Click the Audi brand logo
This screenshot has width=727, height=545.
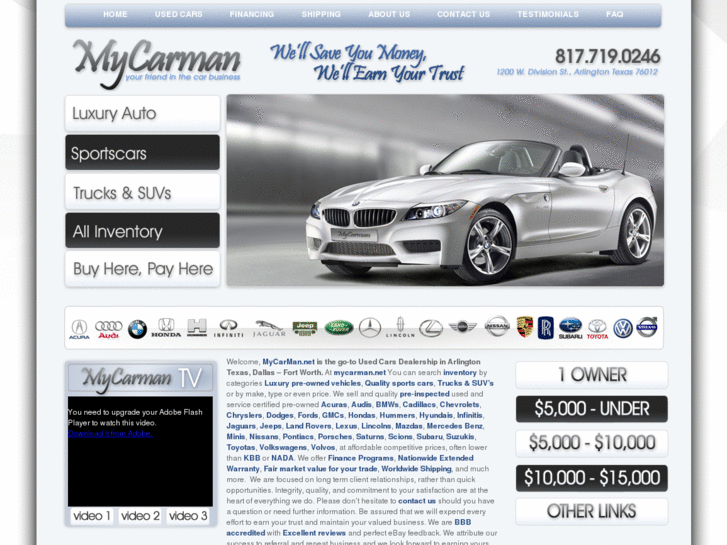[108, 329]
